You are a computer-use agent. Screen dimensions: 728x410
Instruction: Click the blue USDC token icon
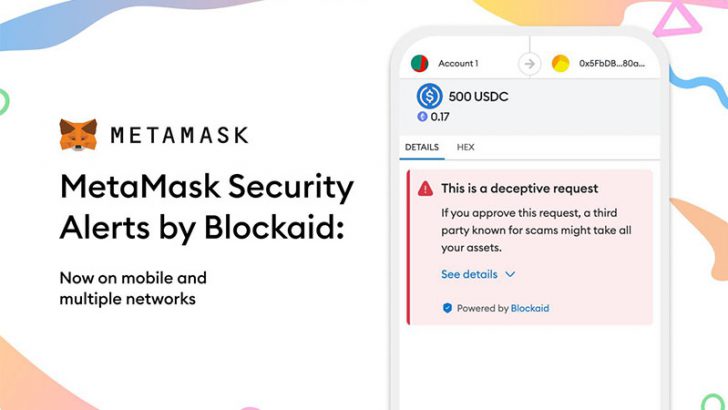pos(429,96)
